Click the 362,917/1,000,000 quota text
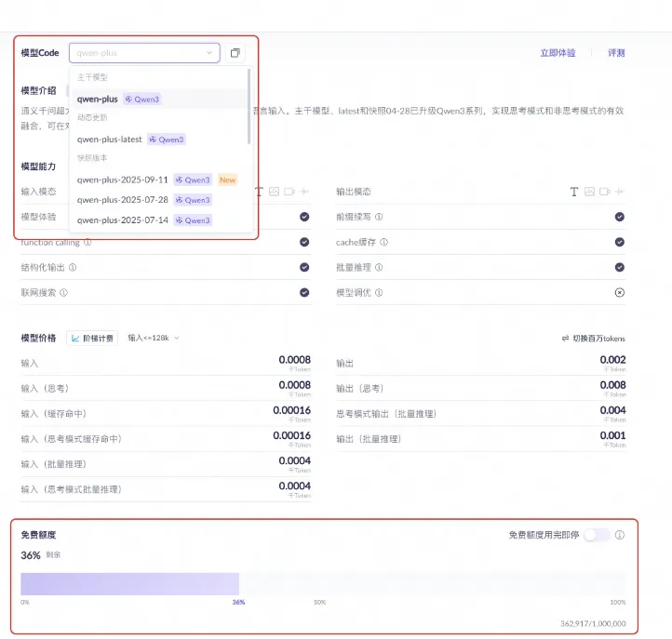 point(593,623)
